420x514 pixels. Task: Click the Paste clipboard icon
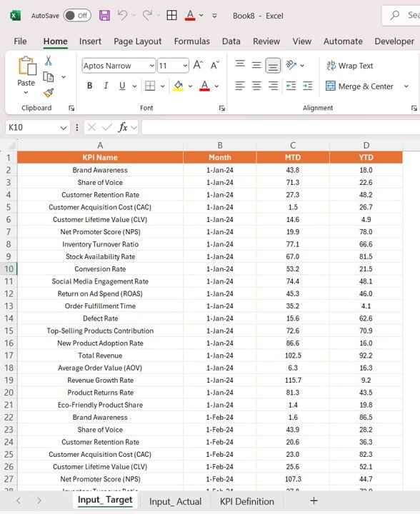point(27,66)
